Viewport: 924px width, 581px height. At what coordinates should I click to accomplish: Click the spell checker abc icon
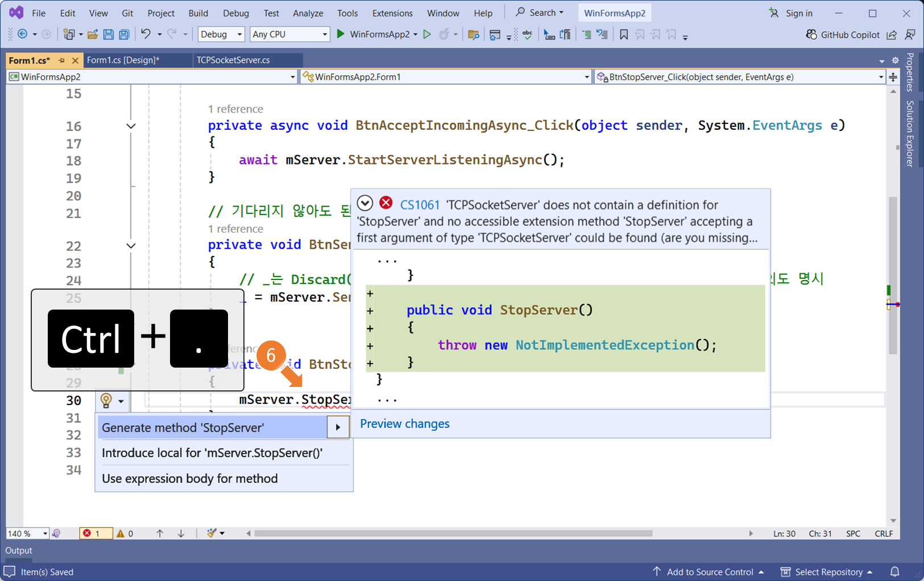[x=527, y=35]
